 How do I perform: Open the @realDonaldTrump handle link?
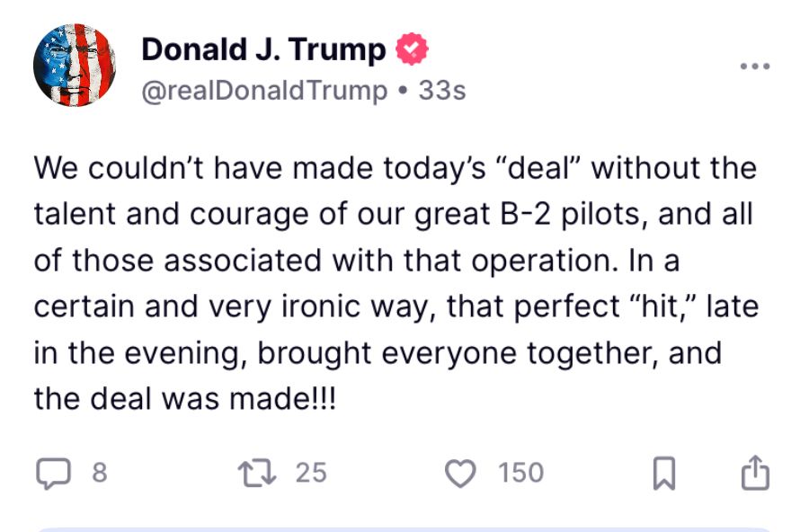[264, 90]
